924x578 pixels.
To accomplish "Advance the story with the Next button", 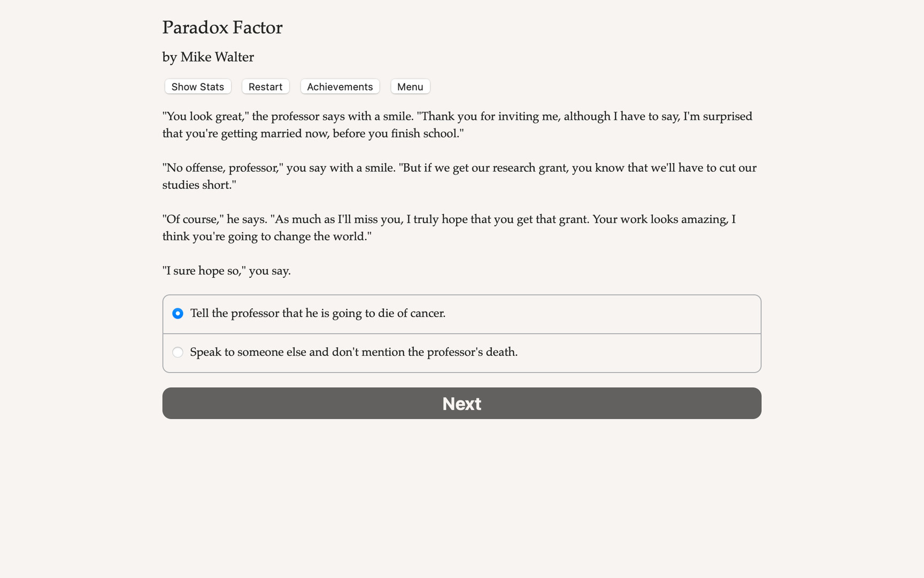I will pyautogui.click(x=461, y=404).
